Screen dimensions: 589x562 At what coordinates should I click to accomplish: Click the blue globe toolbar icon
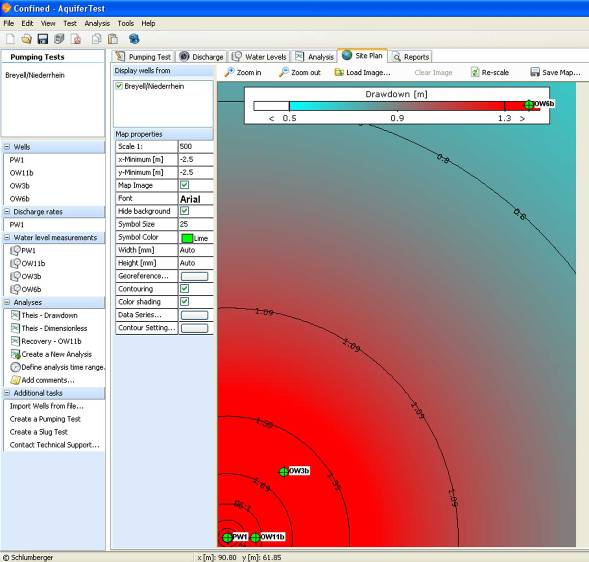pyautogui.click(x=134, y=38)
